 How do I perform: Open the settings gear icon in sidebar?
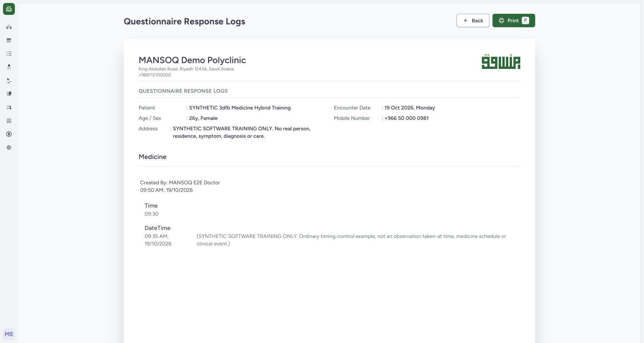pyautogui.click(x=9, y=147)
